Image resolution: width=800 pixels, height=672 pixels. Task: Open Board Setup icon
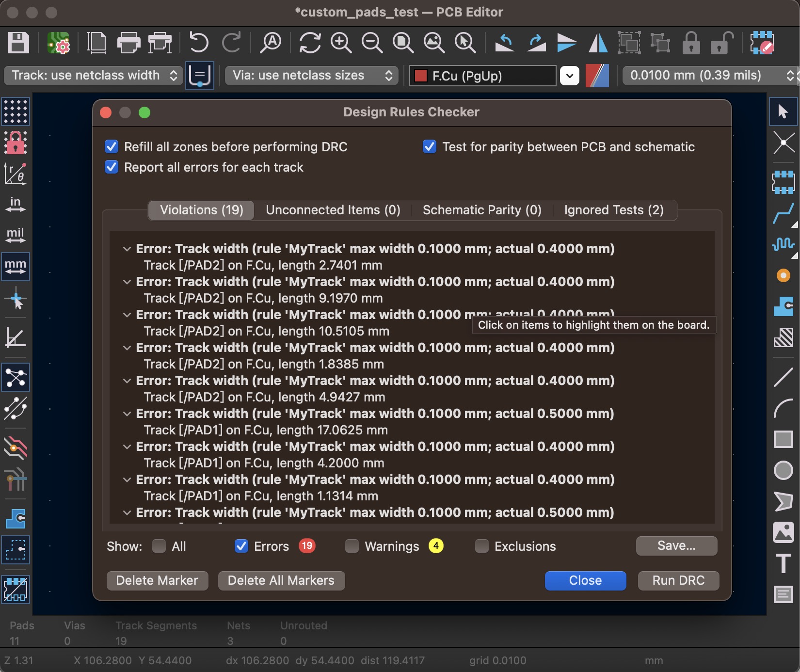click(x=59, y=43)
